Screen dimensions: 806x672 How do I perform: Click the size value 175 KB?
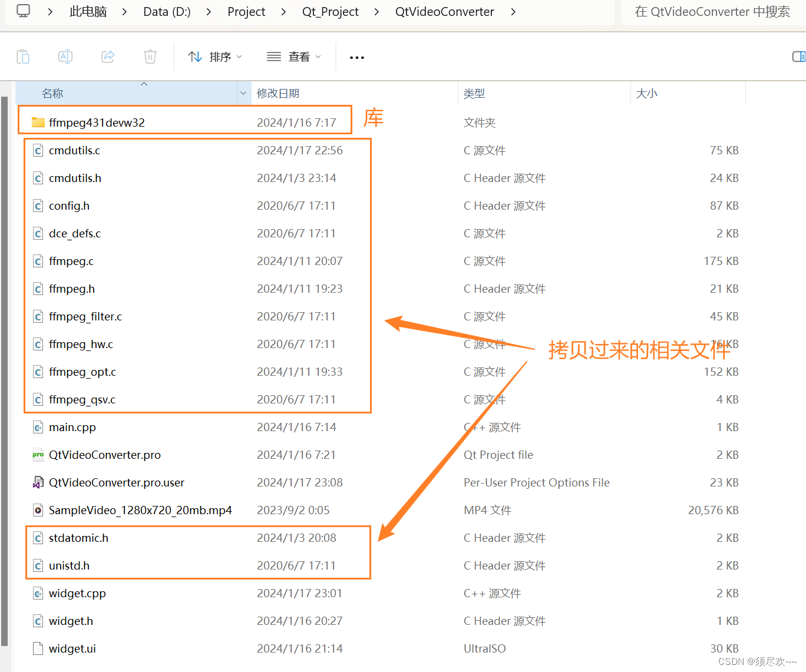(721, 261)
